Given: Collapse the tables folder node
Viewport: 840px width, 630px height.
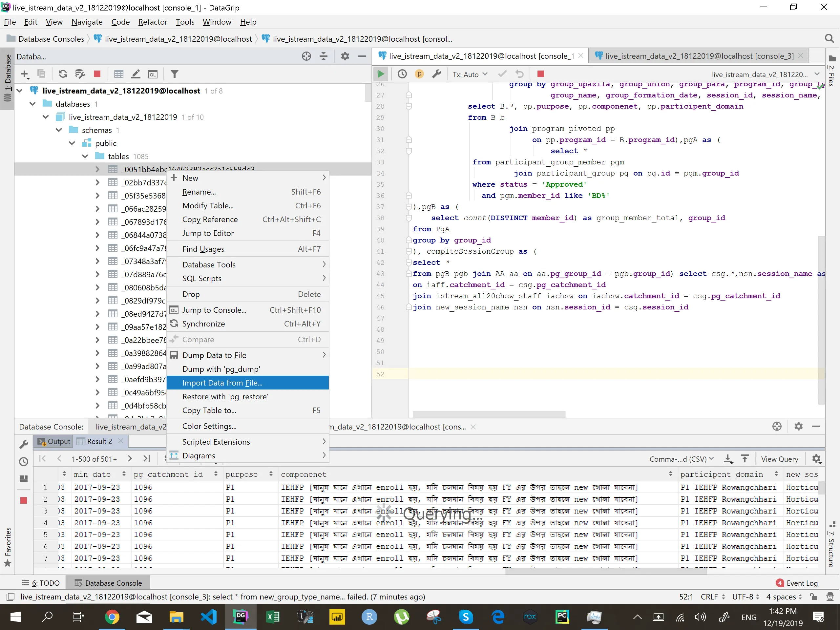Looking at the screenshot, I should click(85, 157).
